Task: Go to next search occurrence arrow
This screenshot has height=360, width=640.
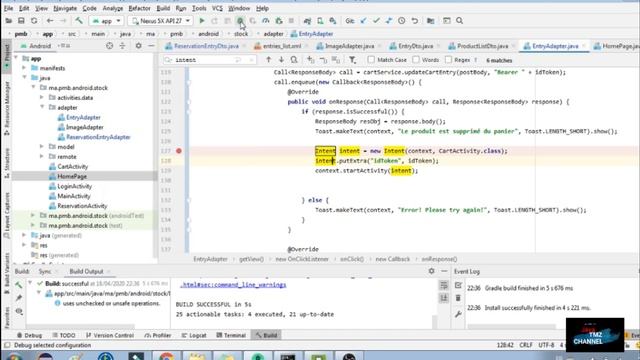Action: pyautogui.click(x=281, y=60)
